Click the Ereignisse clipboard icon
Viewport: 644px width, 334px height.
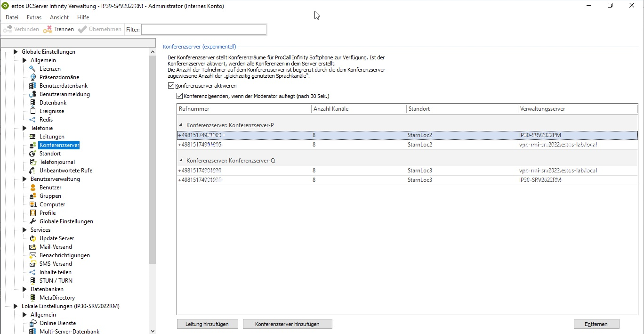pyautogui.click(x=32, y=111)
